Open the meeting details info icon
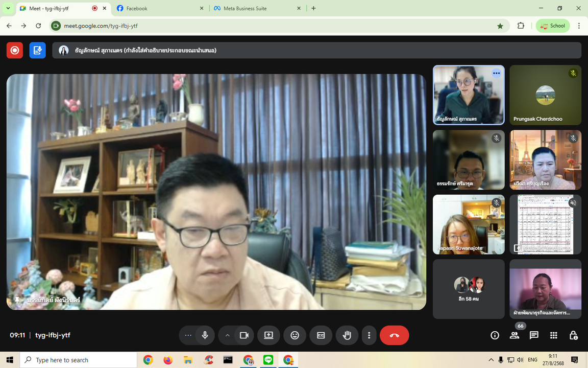Viewport: 588px width, 368px height. [495, 335]
